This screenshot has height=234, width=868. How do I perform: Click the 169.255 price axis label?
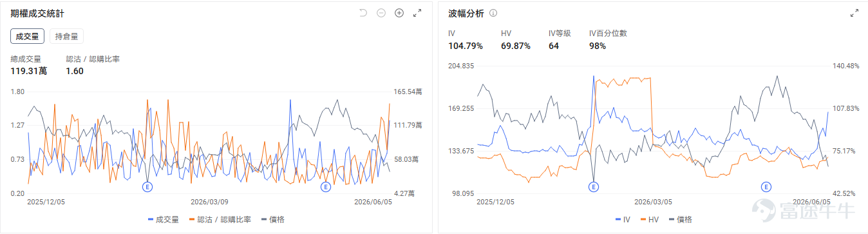pyautogui.click(x=461, y=109)
